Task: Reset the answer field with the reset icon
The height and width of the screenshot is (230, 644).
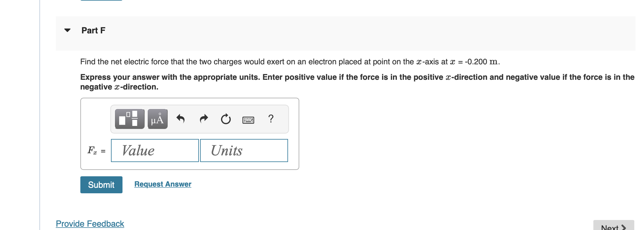Action: tap(226, 119)
